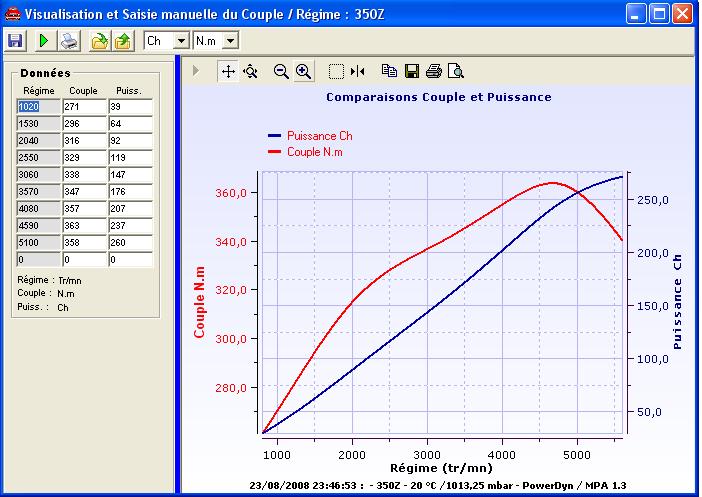This screenshot has width=702, height=497.
Task: Click the first open folder icon
Action: (x=99, y=41)
